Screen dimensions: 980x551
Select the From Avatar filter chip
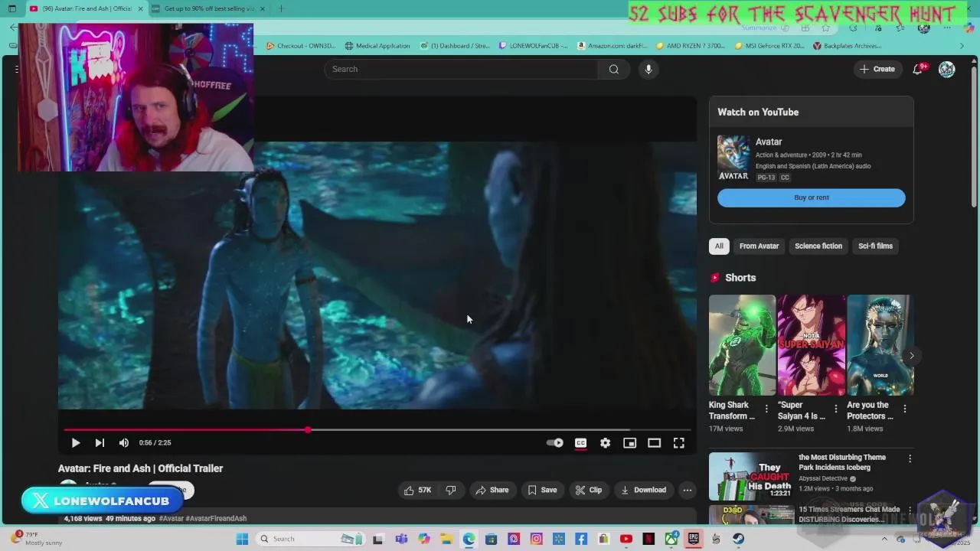tap(759, 246)
